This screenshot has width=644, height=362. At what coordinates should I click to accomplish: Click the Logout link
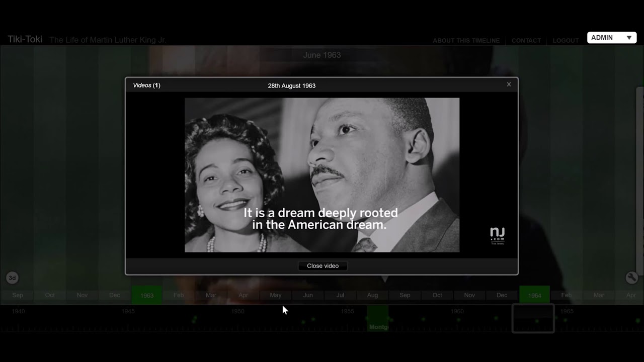point(566,41)
